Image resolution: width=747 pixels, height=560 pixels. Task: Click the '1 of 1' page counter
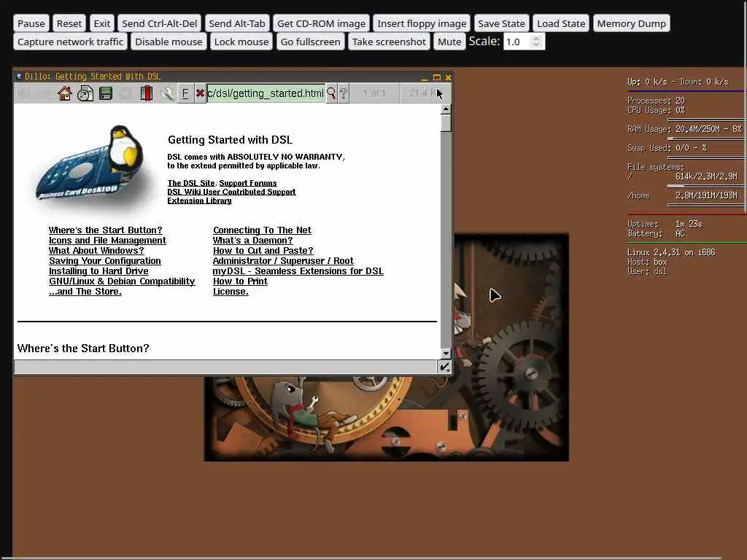(x=374, y=93)
